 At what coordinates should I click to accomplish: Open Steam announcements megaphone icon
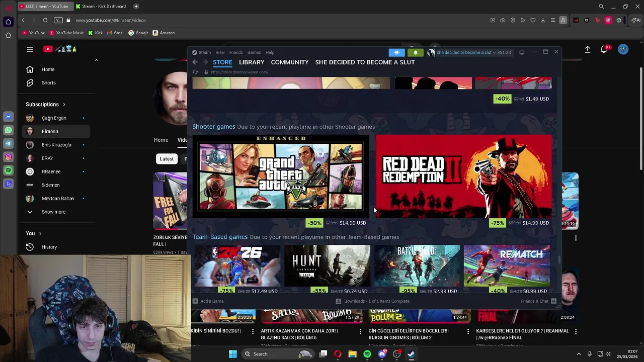tap(396, 52)
